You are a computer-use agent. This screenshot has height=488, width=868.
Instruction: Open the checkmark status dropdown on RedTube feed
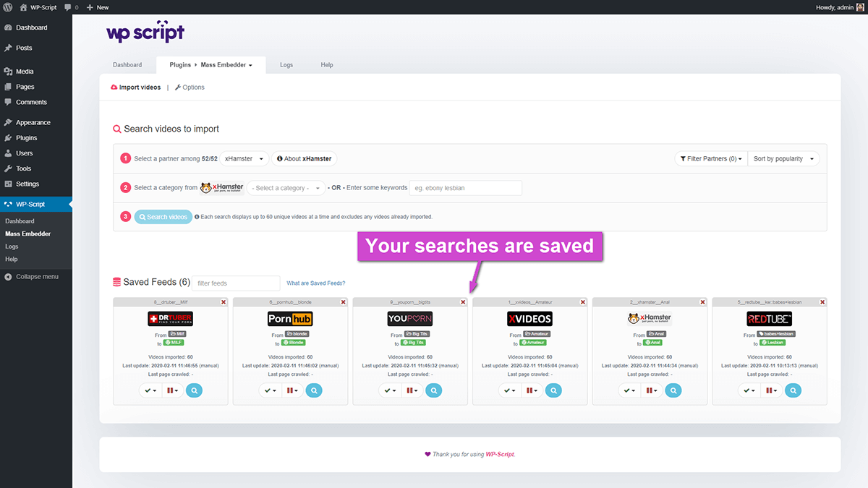pos(749,390)
